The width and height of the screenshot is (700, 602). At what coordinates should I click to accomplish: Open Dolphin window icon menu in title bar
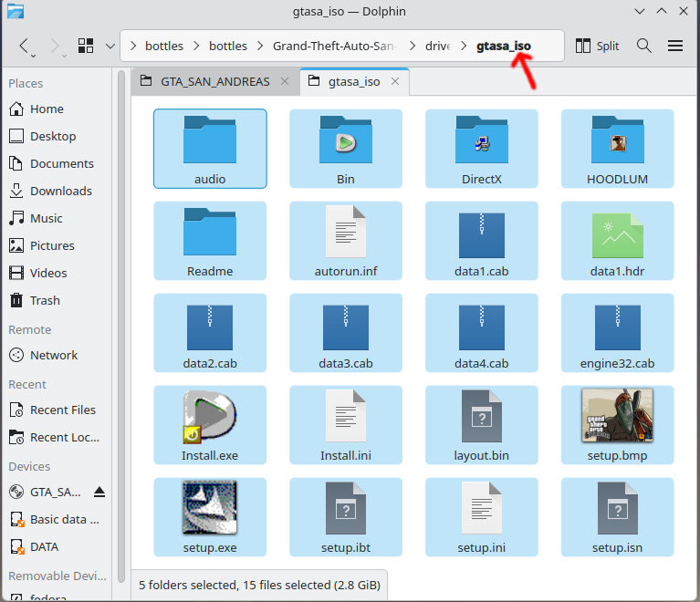[x=16, y=11]
